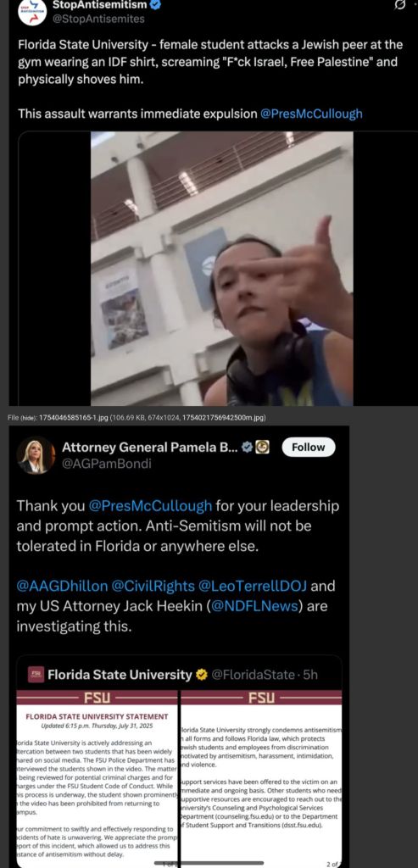Click Pamela Bondi's profile photo
This screenshot has width=418, height=868.
point(36,454)
